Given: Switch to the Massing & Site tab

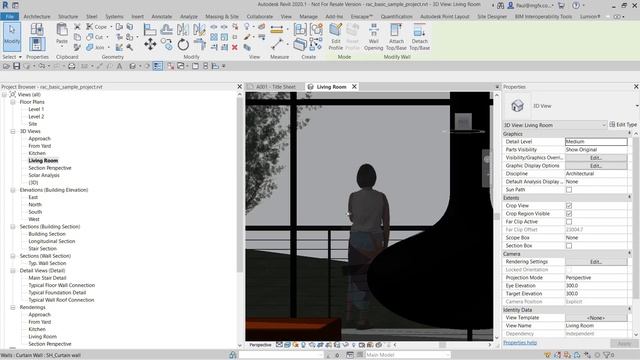Looking at the screenshot, I should (x=222, y=17).
